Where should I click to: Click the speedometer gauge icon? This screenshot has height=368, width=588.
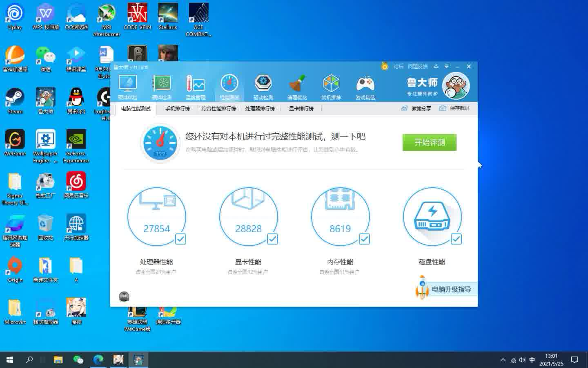pos(160,143)
